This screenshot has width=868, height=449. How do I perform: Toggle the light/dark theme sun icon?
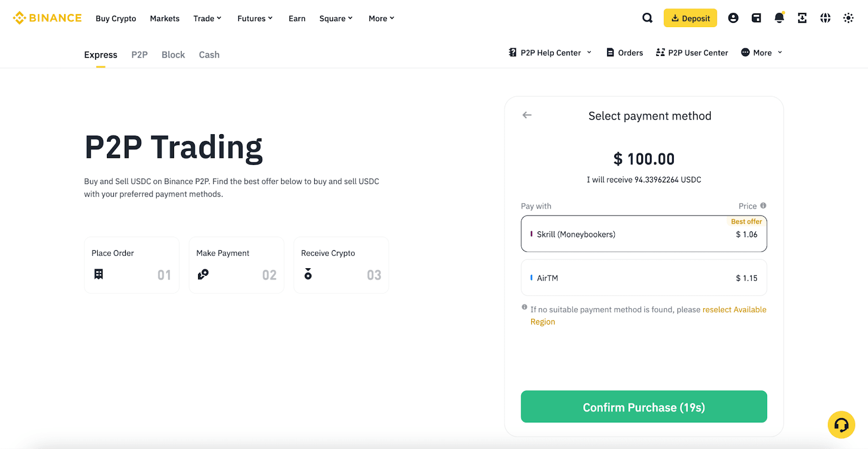848,18
